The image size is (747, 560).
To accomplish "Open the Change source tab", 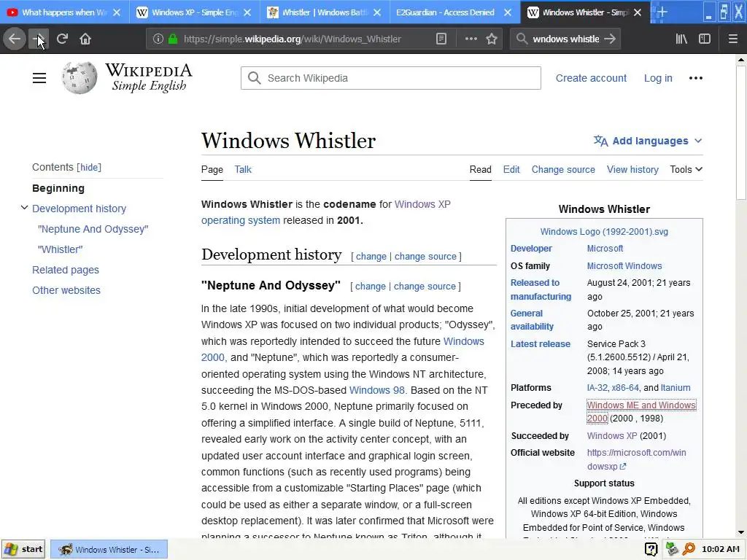I will [563, 169].
